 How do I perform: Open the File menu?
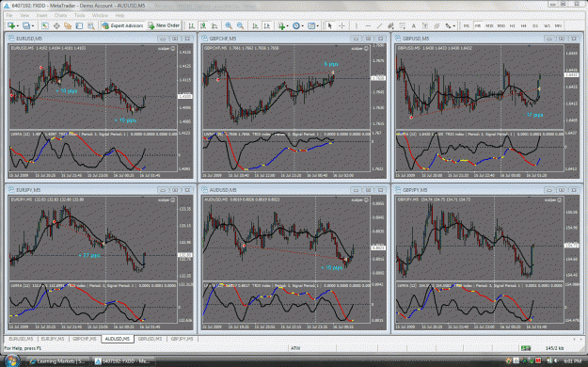click(9, 15)
